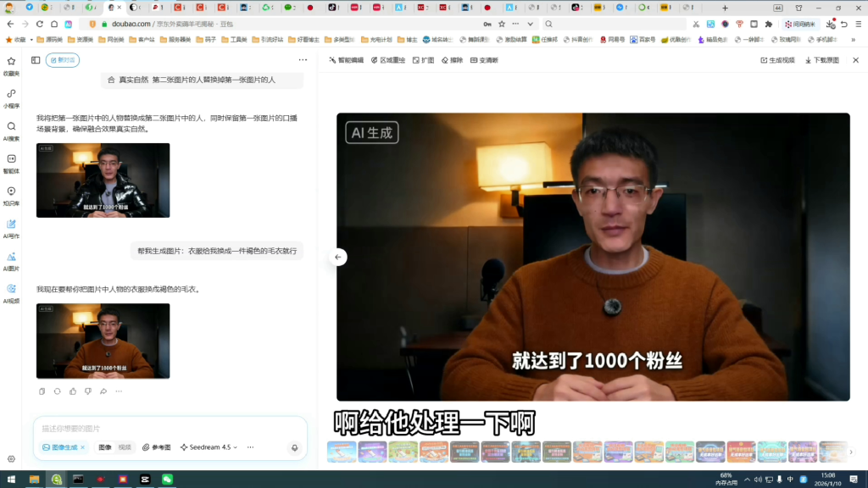Give a thumbs-up to the generated image
The width and height of the screenshot is (868, 488).
tap(73, 391)
